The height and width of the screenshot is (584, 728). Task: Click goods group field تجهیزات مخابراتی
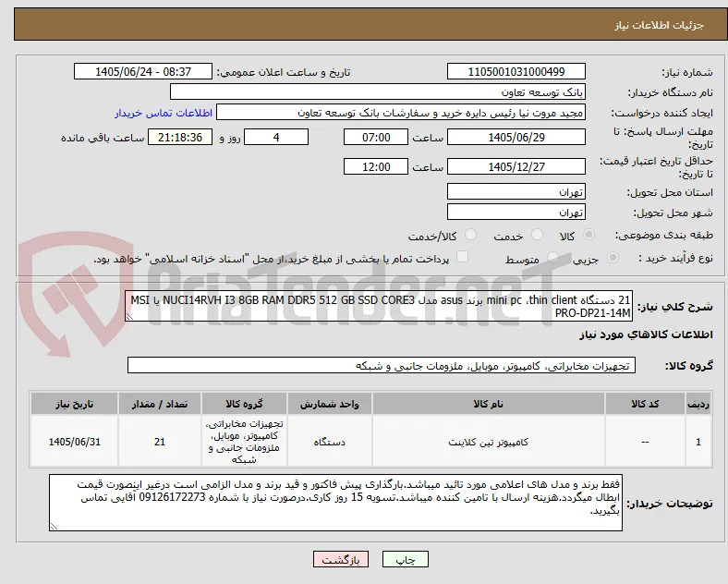pos(382,365)
